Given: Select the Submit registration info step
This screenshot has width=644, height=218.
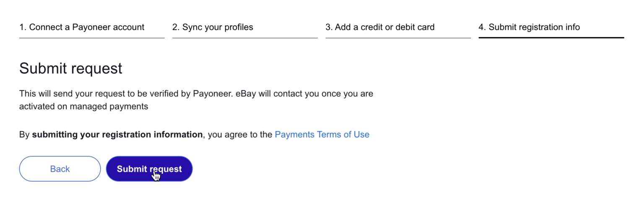Looking at the screenshot, I should pyautogui.click(x=529, y=27).
